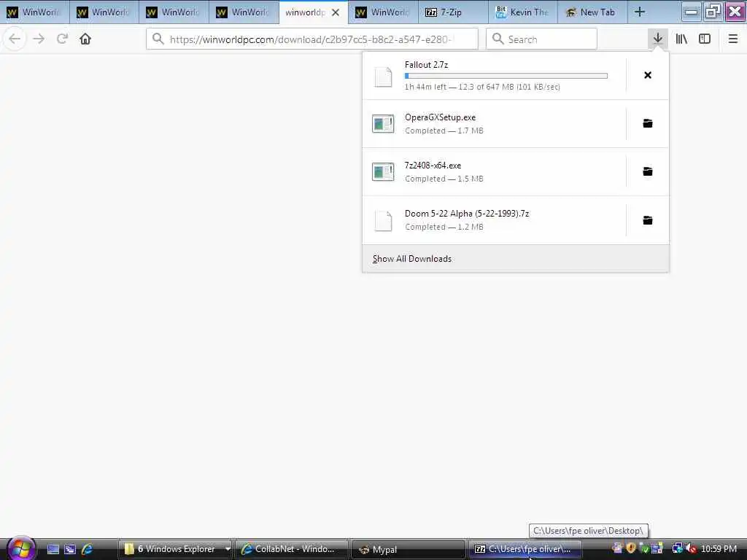
Task: Toggle the downloads arrow toolbar button
Action: point(657,39)
